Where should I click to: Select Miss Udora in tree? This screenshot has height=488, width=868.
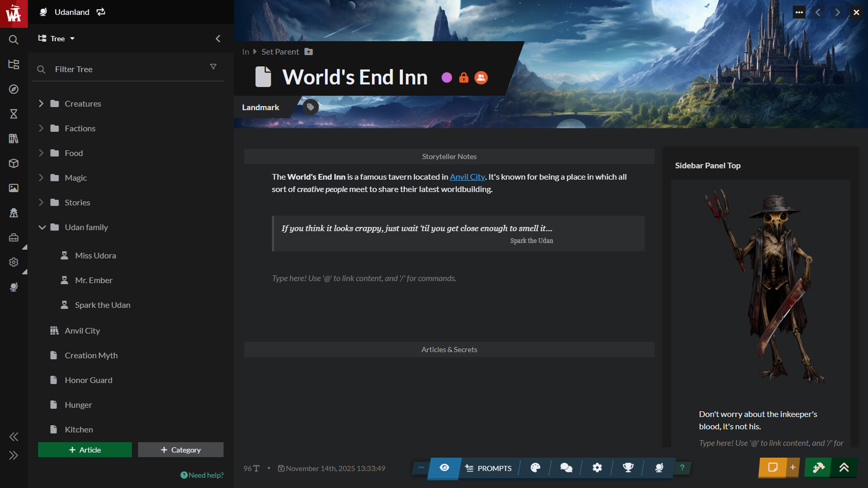point(96,255)
